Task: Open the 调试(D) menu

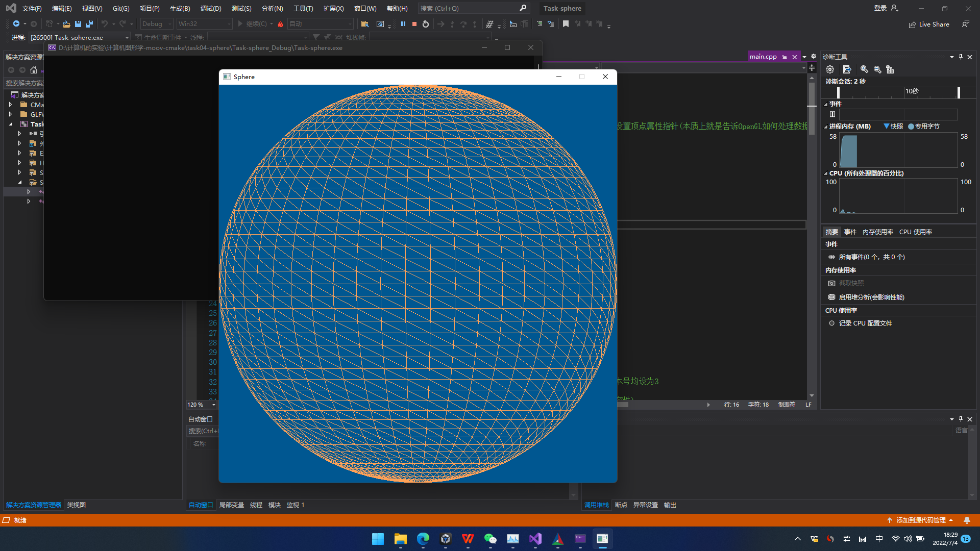Action: click(x=211, y=9)
